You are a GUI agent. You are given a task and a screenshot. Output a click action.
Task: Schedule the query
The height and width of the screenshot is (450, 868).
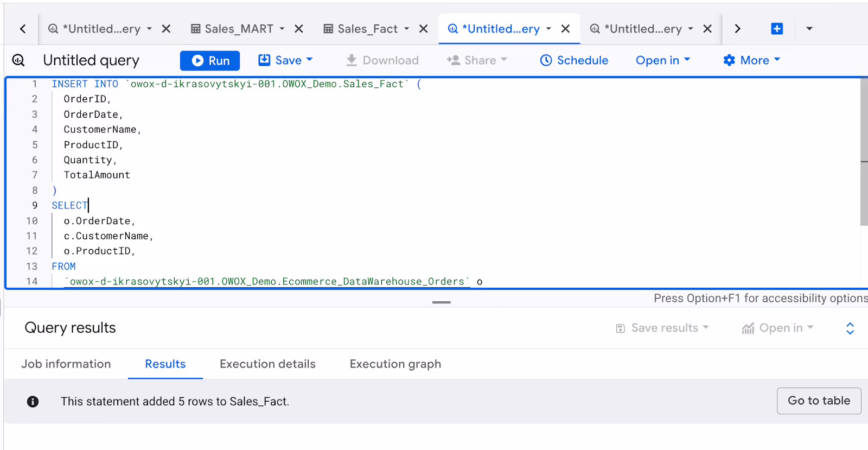(574, 60)
